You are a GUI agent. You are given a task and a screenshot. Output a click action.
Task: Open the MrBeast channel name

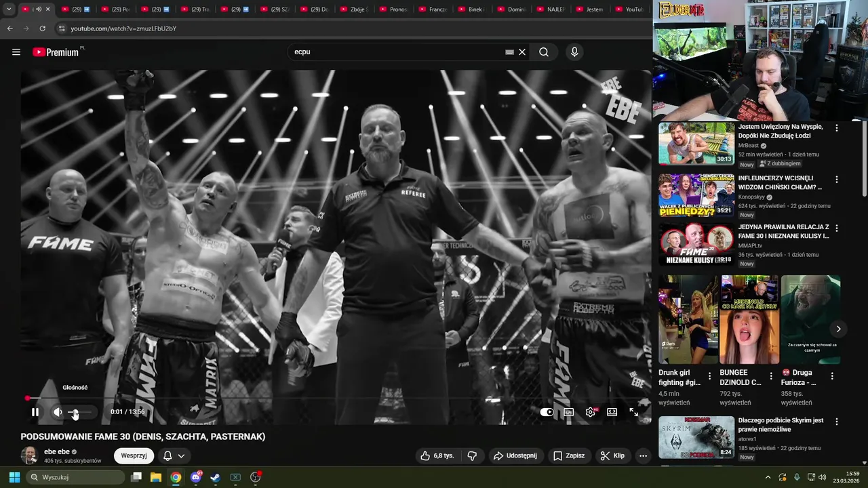pos(749,146)
